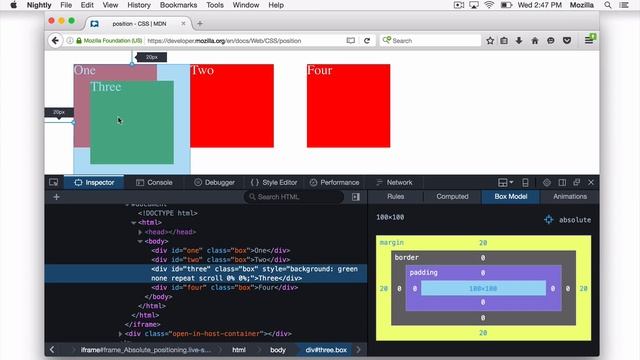Select the Box Model sidebar tab
Screen dimensions: 640x360
coord(511,196)
